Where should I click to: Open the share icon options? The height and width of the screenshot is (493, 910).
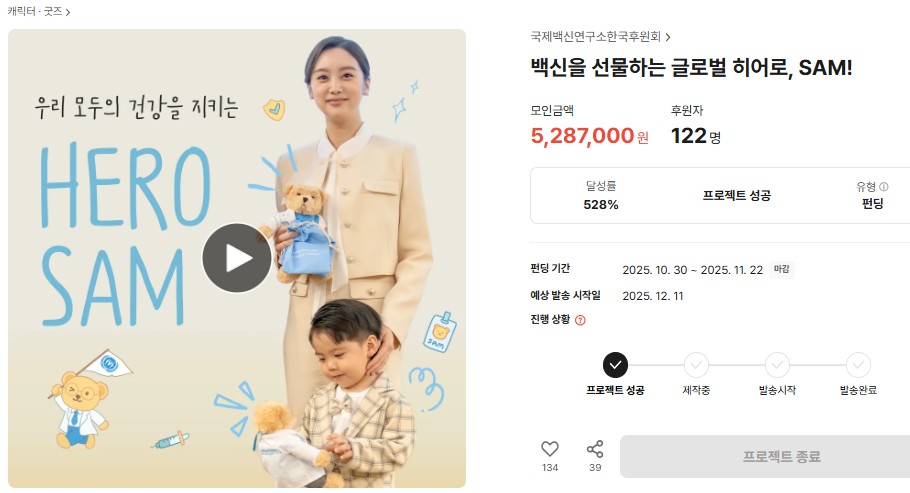[x=595, y=449]
